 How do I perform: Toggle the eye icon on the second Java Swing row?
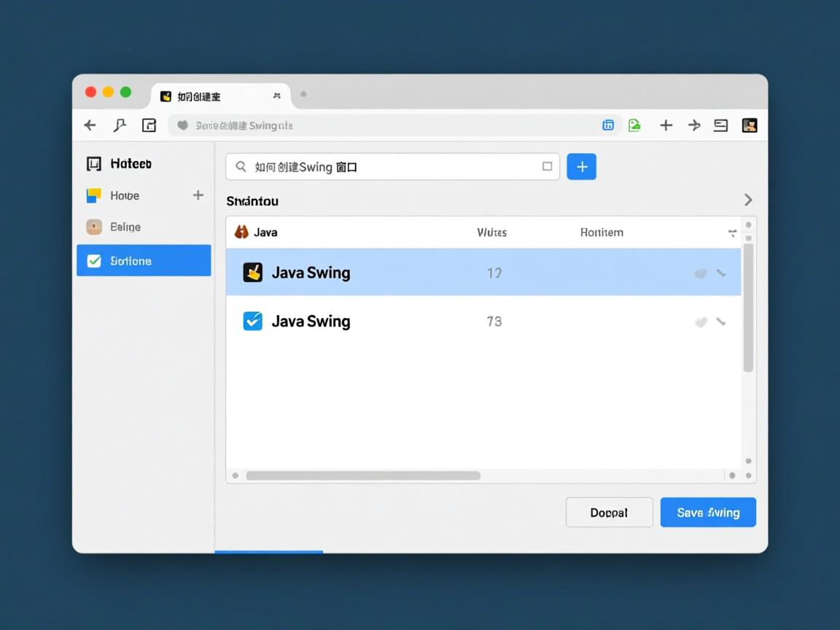pyautogui.click(x=701, y=321)
